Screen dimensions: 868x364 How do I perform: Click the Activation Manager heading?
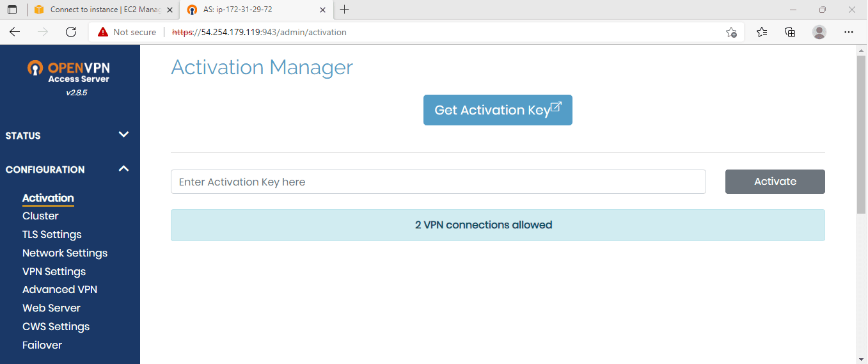(262, 67)
